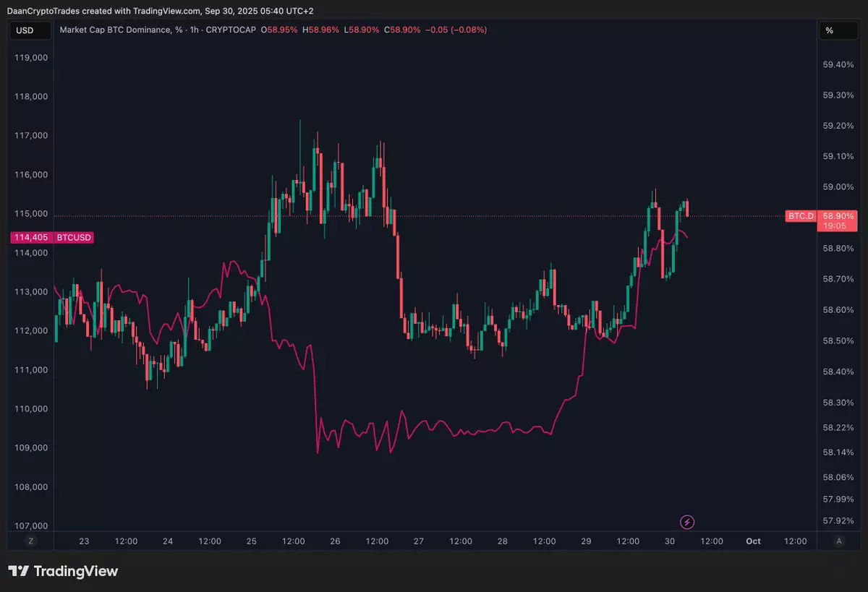Toggle the Z button on the time axis
Image resolution: width=868 pixels, height=592 pixels.
pos(30,541)
